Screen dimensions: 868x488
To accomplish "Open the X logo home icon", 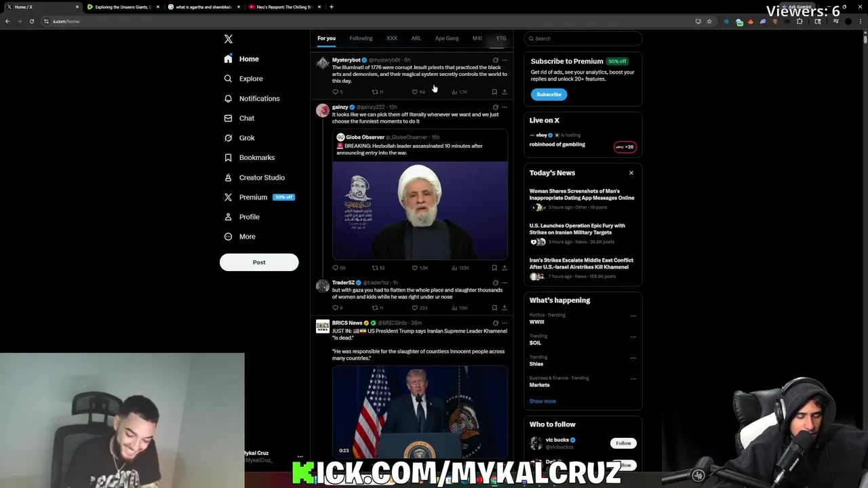I will coord(229,39).
